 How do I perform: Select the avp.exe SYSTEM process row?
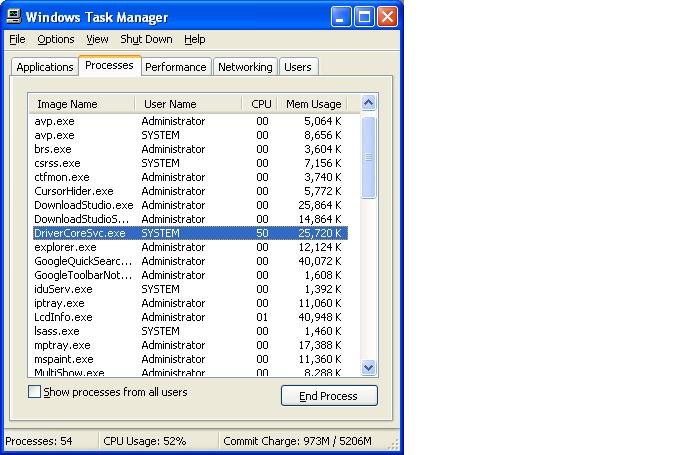[190, 135]
